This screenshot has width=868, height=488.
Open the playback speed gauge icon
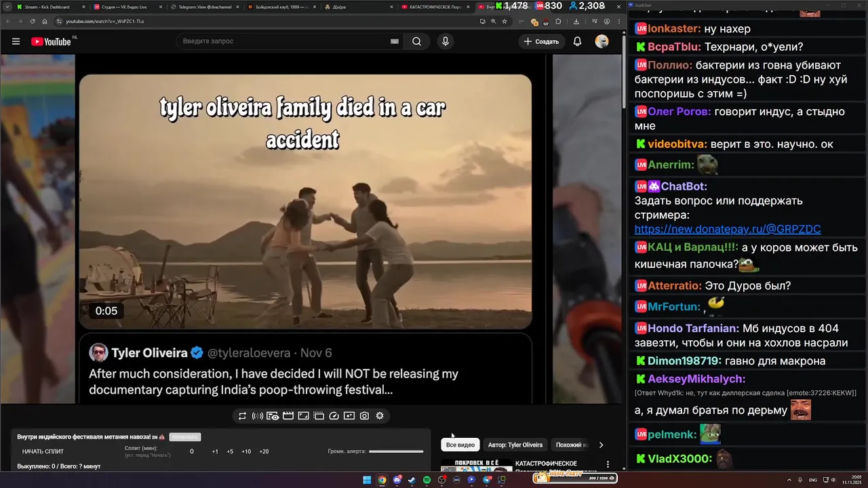tap(334, 416)
